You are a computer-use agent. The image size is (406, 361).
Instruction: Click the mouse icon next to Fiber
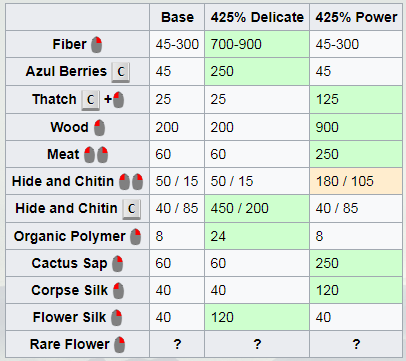point(97,45)
